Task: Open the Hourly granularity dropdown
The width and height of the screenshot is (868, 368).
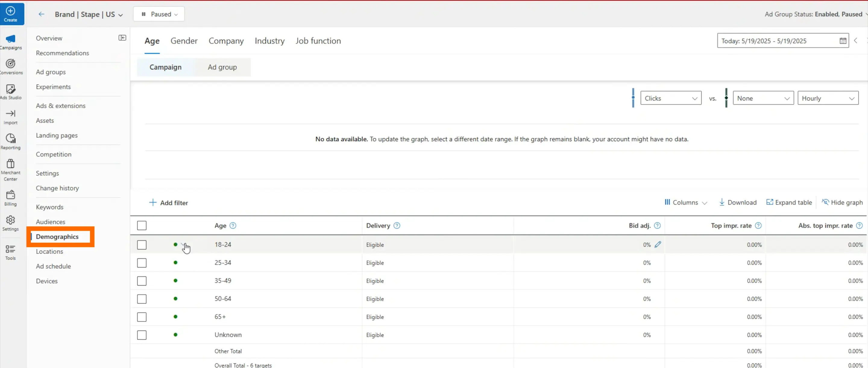Action: click(828, 98)
